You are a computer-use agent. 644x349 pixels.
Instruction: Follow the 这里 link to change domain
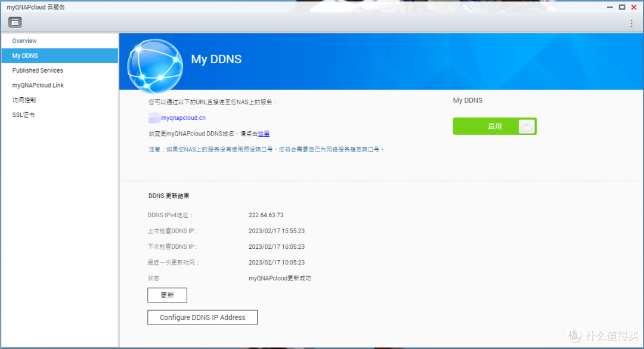coord(264,134)
